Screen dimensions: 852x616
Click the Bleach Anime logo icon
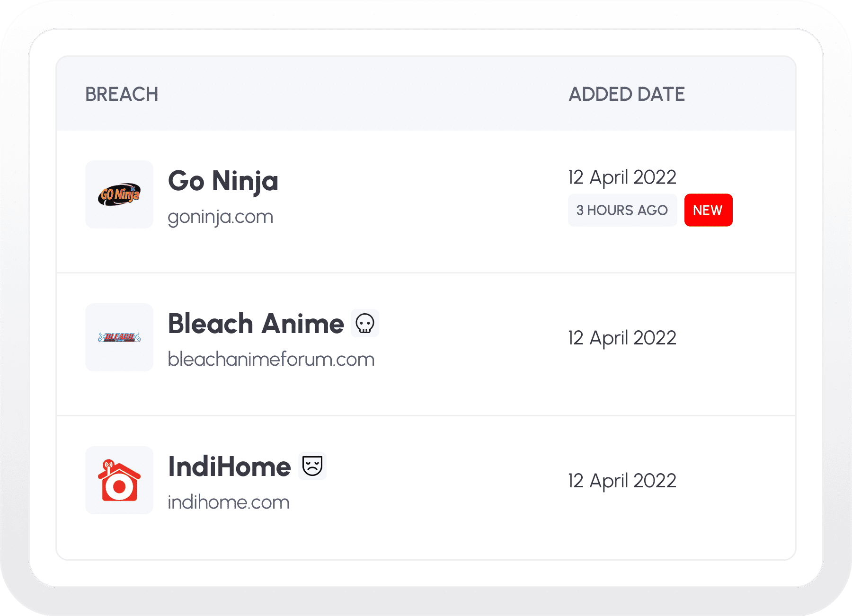pos(119,337)
